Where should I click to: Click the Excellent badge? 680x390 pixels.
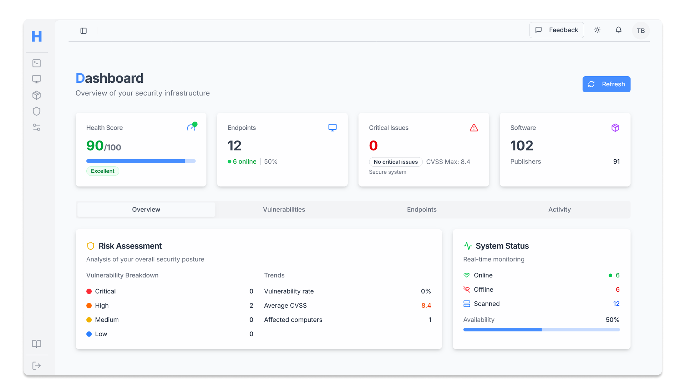102,171
